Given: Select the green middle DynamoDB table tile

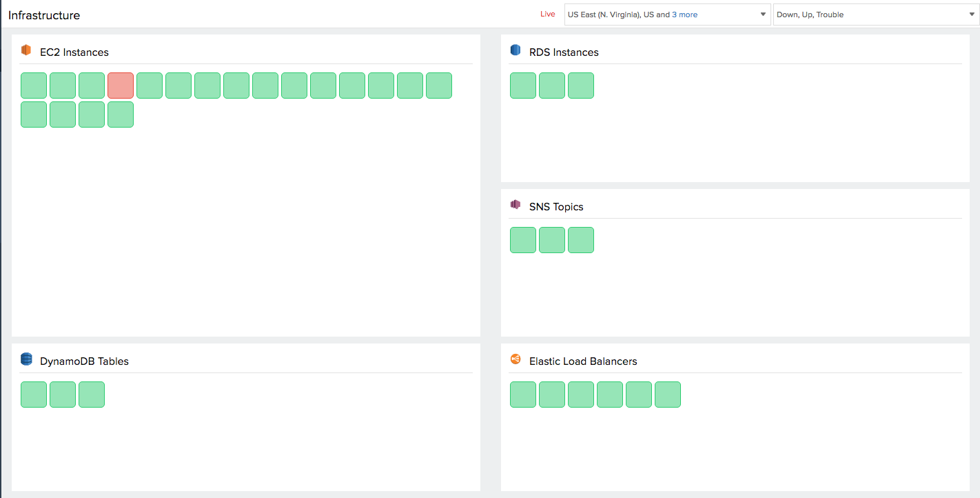Looking at the screenshot, I should pos(63,394).
